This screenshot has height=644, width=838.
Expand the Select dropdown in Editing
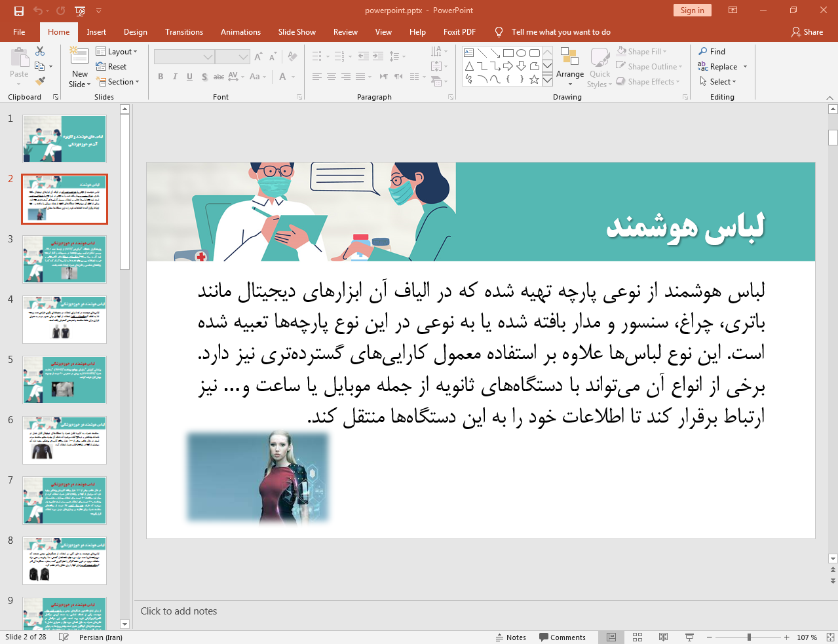[718, 82]
